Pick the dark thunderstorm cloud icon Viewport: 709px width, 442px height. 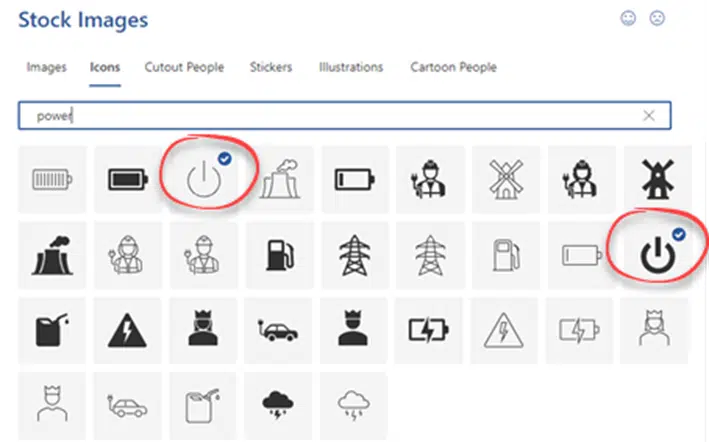pyautogui.click(x=278, y=405)
